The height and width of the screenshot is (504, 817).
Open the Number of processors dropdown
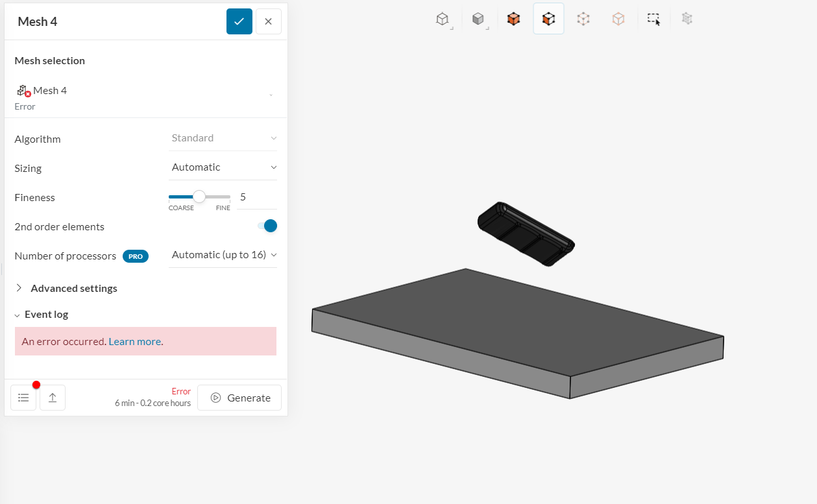223,254
